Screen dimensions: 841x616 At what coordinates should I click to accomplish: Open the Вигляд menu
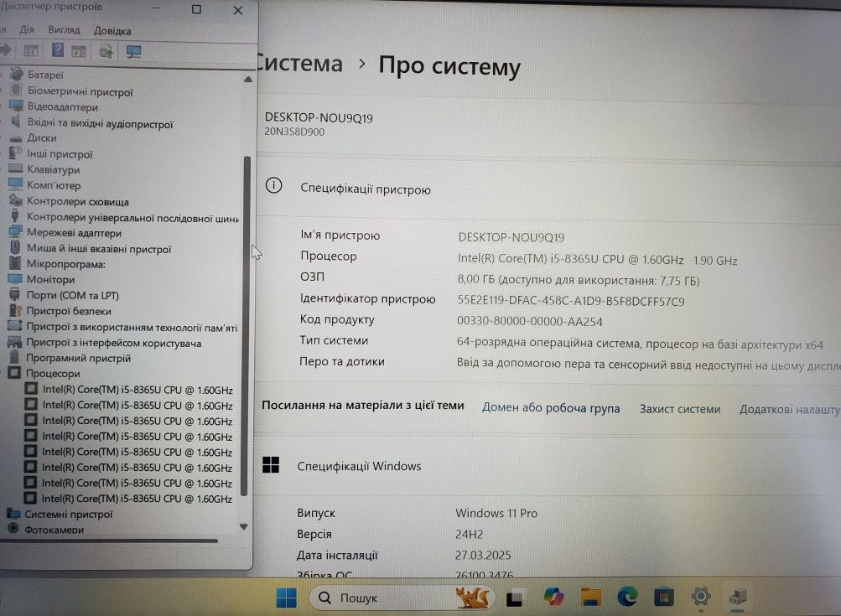pyautogui.click(x=64, y=30)
